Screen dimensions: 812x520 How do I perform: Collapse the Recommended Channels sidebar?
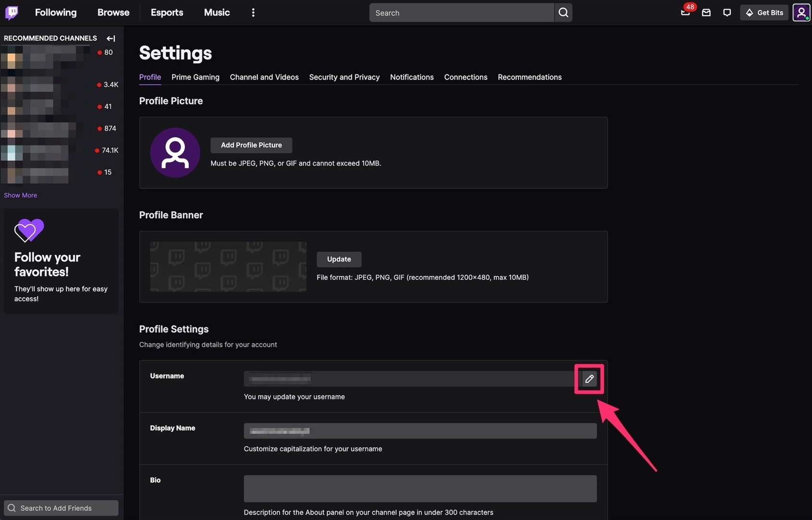[111, 39]
